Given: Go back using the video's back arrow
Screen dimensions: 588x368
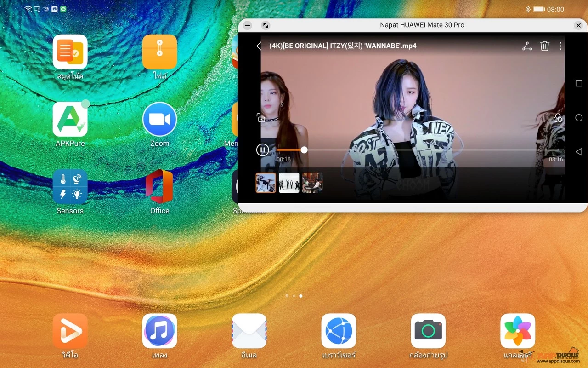Looking at the screenshot, I should click(260, 46).
